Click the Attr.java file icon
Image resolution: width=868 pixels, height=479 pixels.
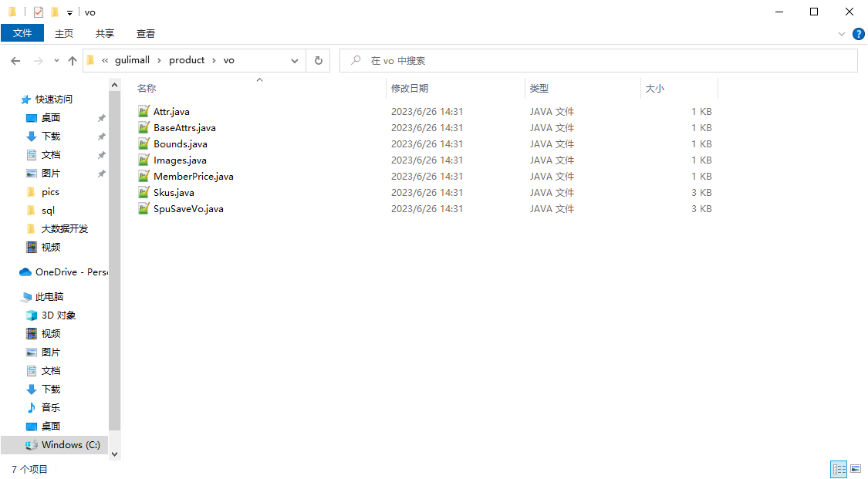pyautogui.click(x=143, y=112)
